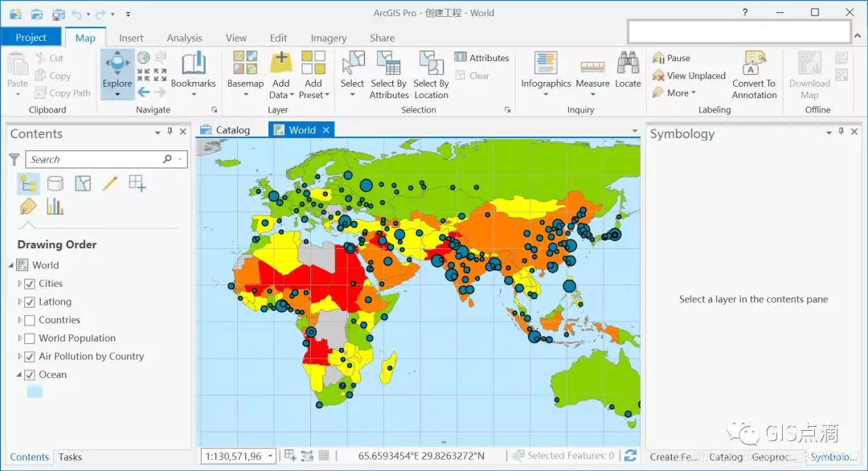Open the Project tab
Screen dimensions: 868x471
[31, 37]
